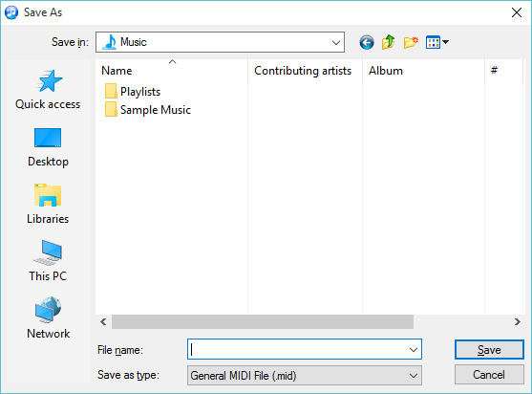Open Network in the places bar
Screen dimensions: 532x394
[x=48, y=318]
